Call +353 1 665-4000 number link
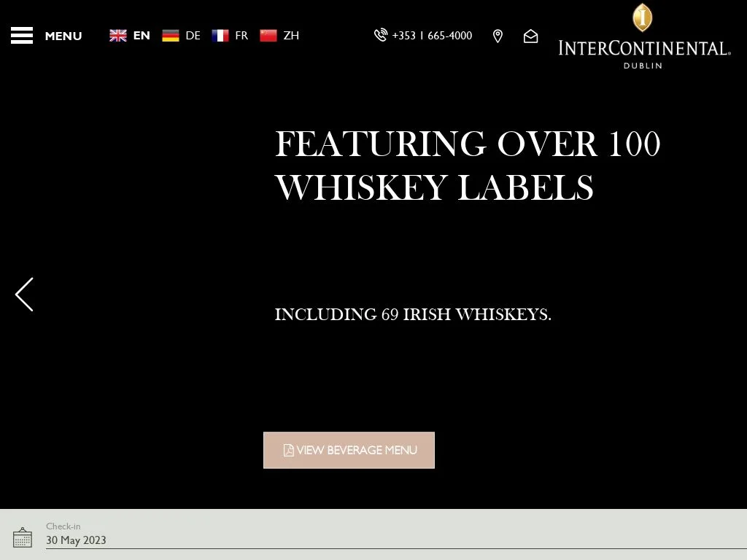 click(432, 36)
